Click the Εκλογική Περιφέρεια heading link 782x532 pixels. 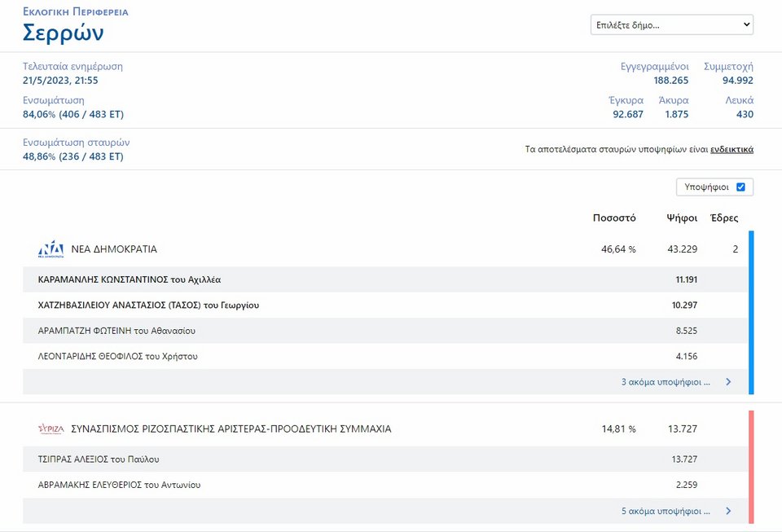point(75,12)
